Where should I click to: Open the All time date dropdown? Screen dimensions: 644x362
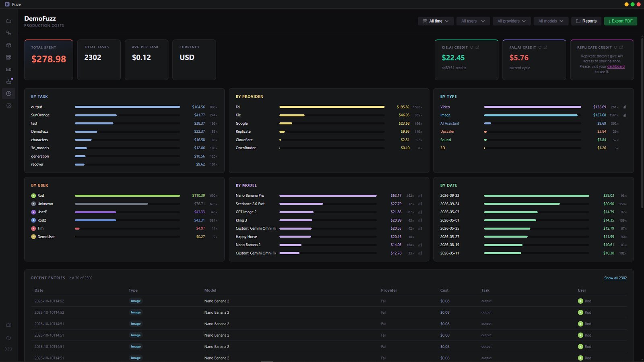(x=436, y=21)
